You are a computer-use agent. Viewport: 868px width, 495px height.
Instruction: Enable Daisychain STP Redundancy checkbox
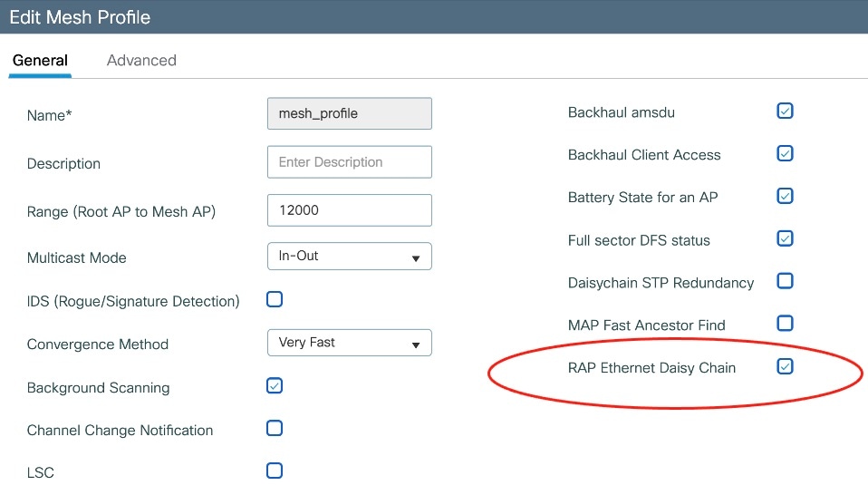coord(785,281)
